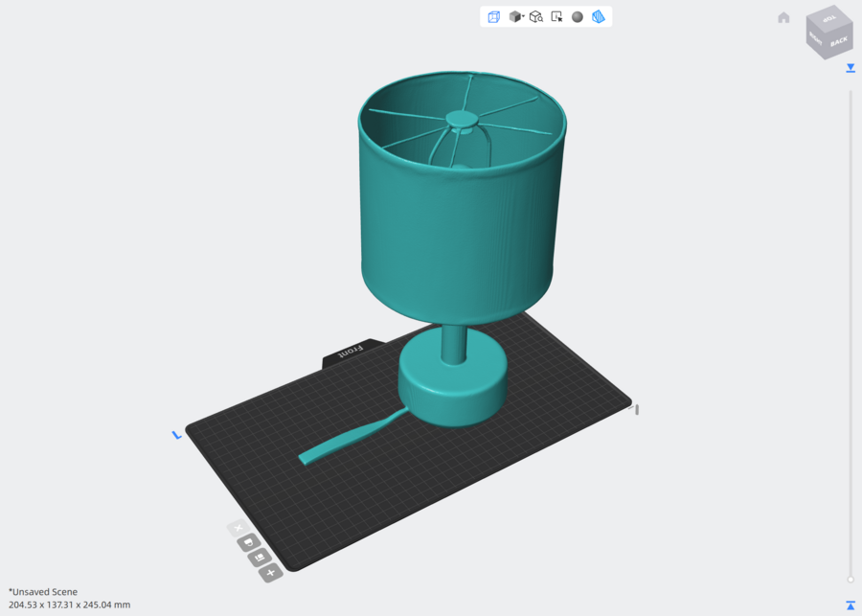Reset camera with the home icon

point(783,17)
